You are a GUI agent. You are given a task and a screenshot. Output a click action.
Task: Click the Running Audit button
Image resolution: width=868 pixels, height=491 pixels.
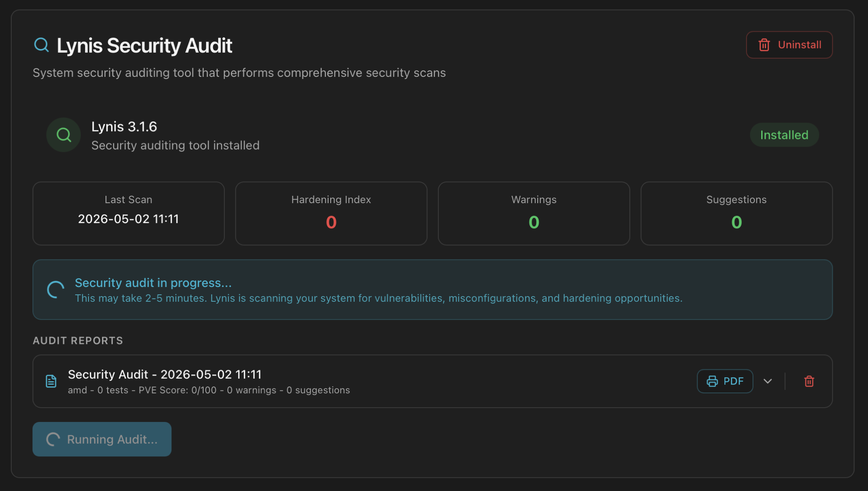pos(102,439)
